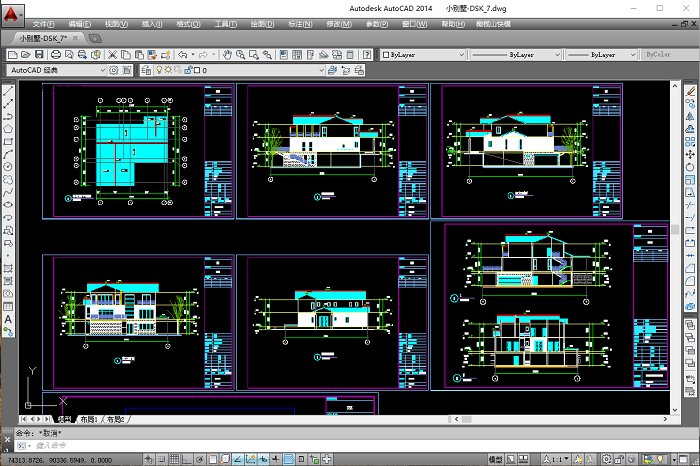Open the status bar application menu arrow
Screen dimensions: 700x466
tap(674, 459)
